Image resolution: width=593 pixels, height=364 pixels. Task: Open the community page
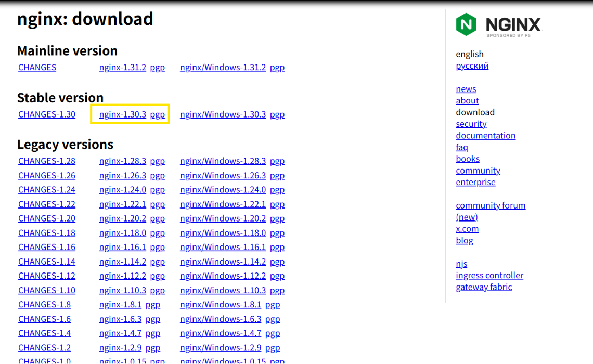click(x=478, y=171)
